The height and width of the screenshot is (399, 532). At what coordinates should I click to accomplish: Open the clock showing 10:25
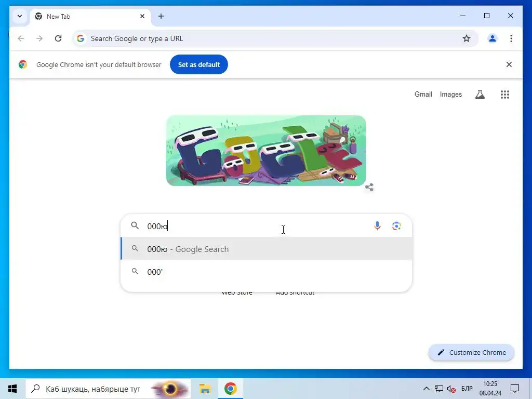pos(490,389)
